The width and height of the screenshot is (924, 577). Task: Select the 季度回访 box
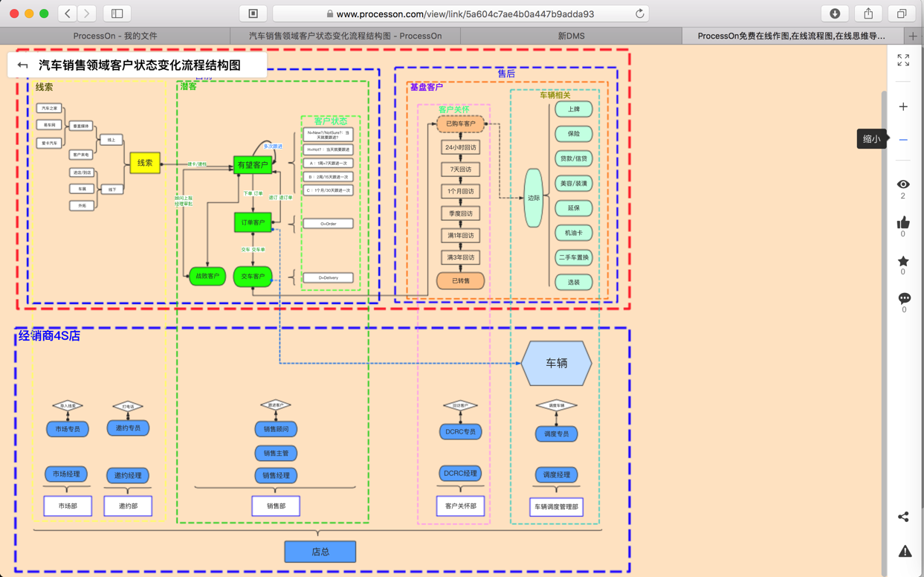460,213
